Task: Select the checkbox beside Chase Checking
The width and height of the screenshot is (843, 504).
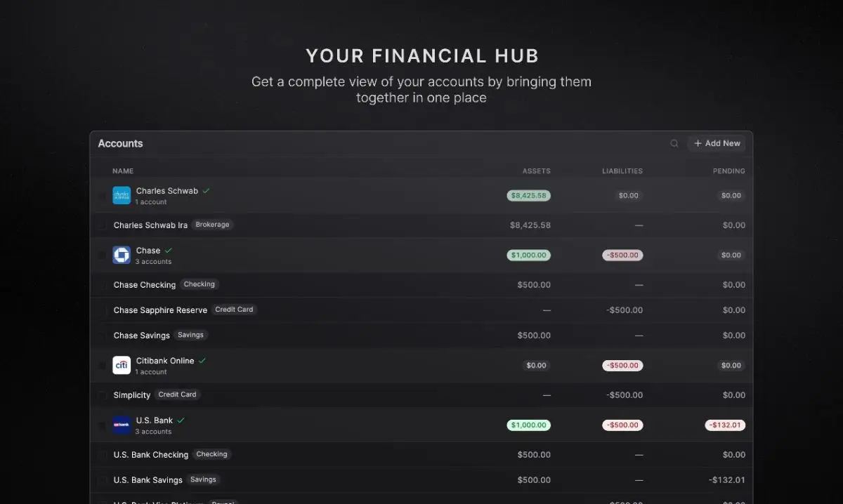Action: click(x=102, y=285)
